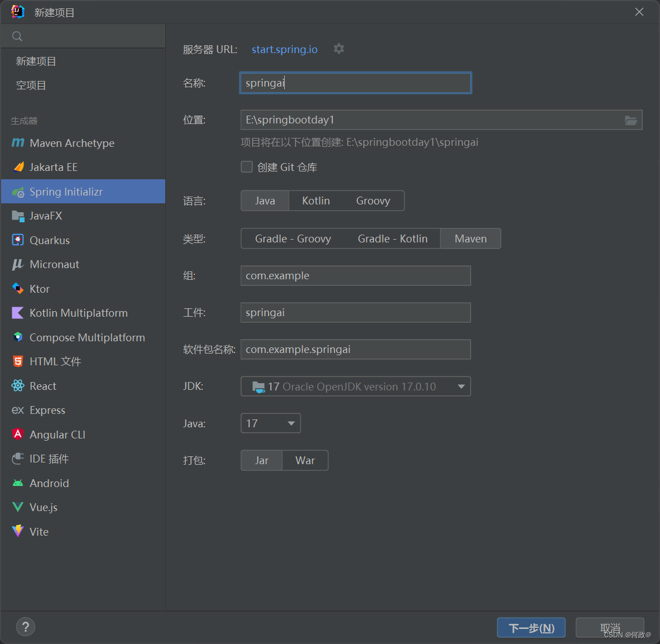Choose Gradle - Groovy build type

point(293,238)
